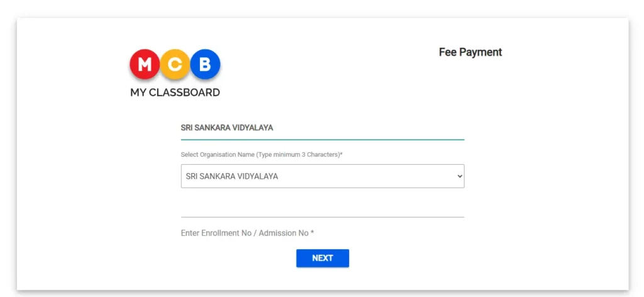Viewport: 644px width, 297px height.
Task: Click the word Payment in the heading
Action: pyautogui.click(x=480, y=52)
